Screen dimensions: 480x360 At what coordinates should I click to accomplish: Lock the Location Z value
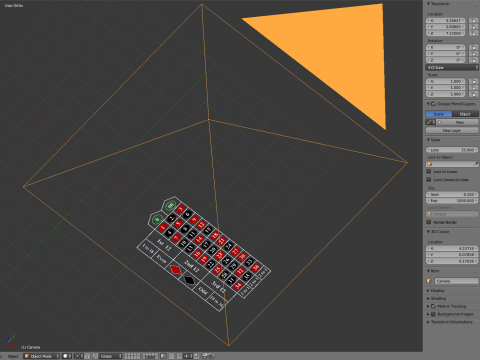click(x=473, y=33)
